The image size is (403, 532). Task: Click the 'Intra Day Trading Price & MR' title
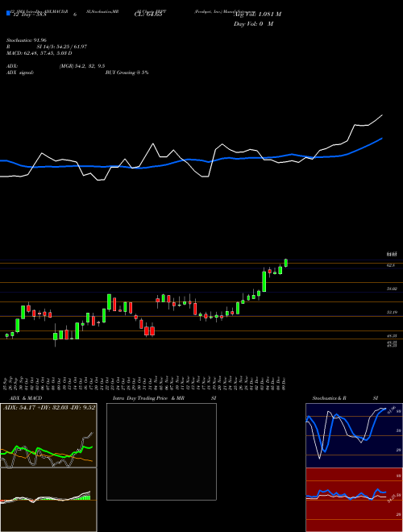click(148, 398)
